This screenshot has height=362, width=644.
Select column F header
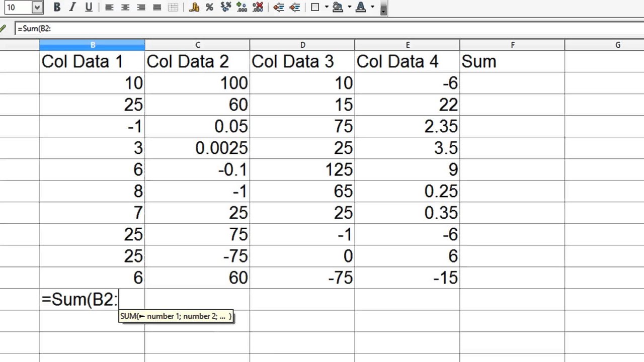pos(512,45)
